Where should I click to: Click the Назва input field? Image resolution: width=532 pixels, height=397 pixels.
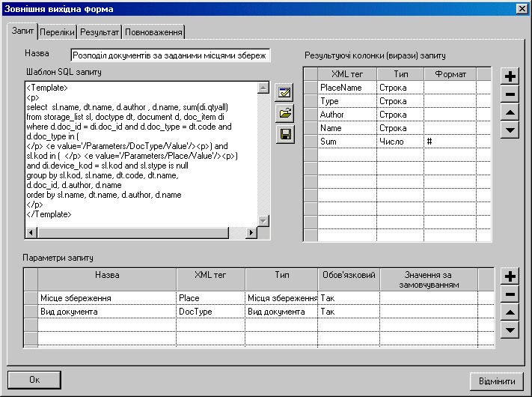[x=171, y=55]
